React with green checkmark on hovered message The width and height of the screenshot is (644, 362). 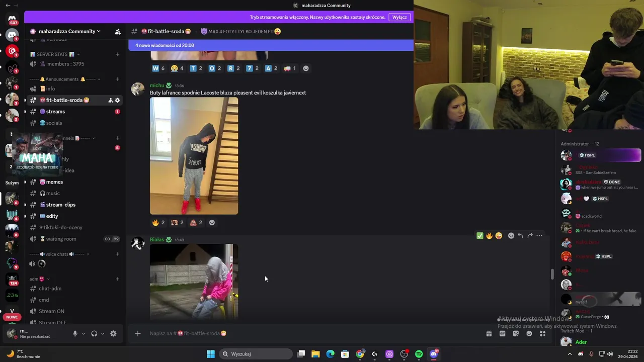[x=479, y=235]
